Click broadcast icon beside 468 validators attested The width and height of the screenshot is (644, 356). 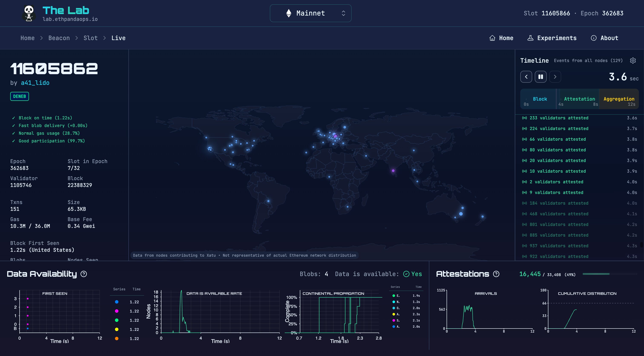coord(525,214)
